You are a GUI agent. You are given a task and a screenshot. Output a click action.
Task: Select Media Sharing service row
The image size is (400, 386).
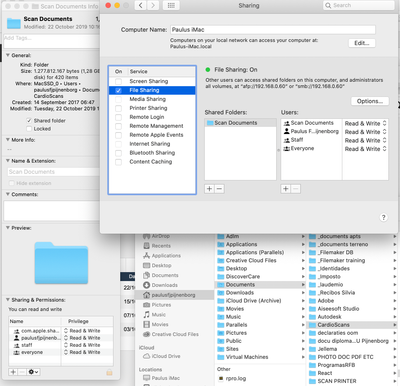click(x=152, y=99)
